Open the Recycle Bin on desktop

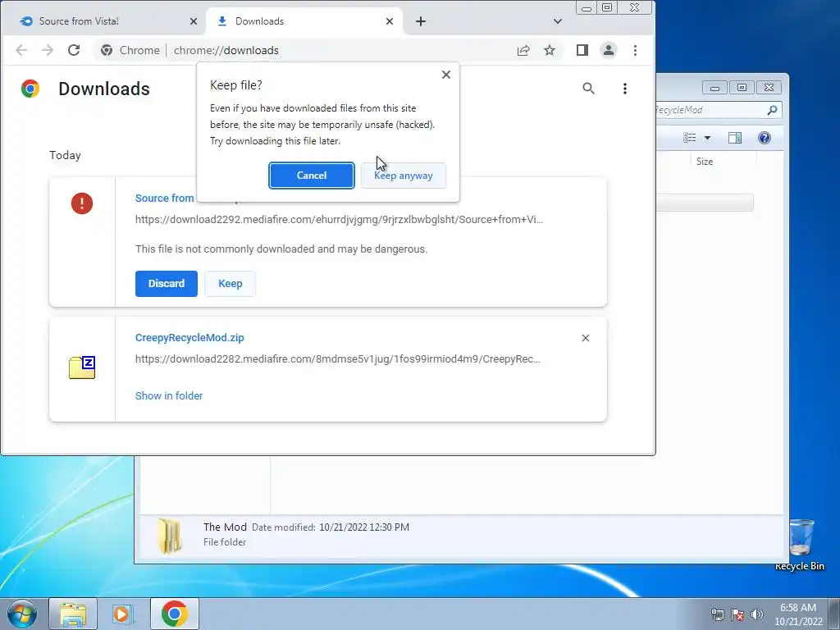click(801, 545)
